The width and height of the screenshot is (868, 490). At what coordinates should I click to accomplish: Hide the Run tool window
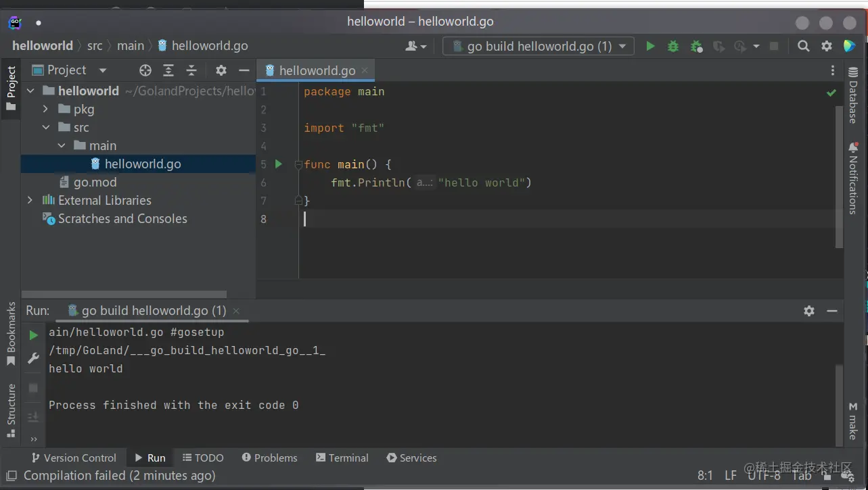[832, 311]
